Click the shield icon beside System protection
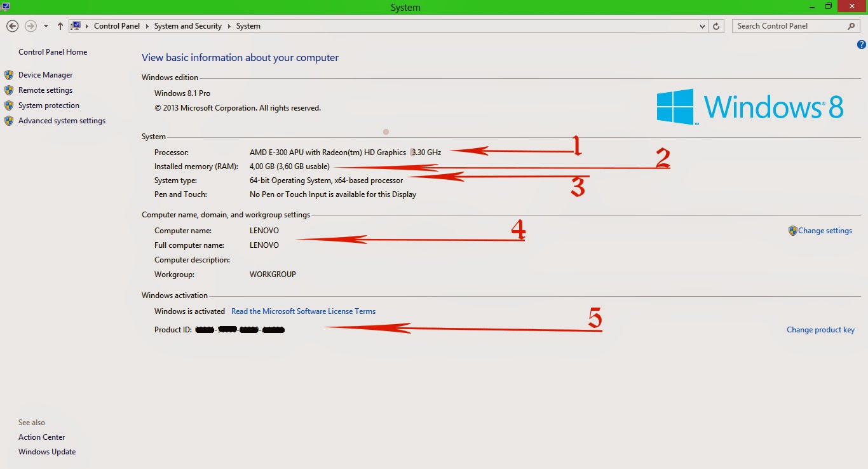 (9, 105)
